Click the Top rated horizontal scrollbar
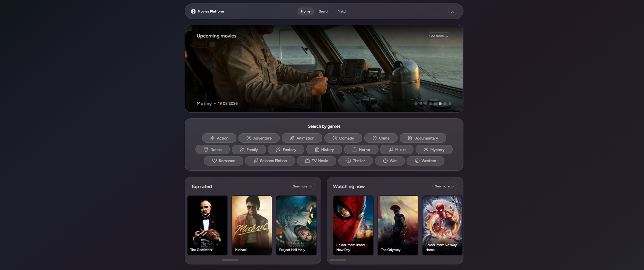Screen dimensions: 644x270 pyautogui.click(x=230, y=260)
